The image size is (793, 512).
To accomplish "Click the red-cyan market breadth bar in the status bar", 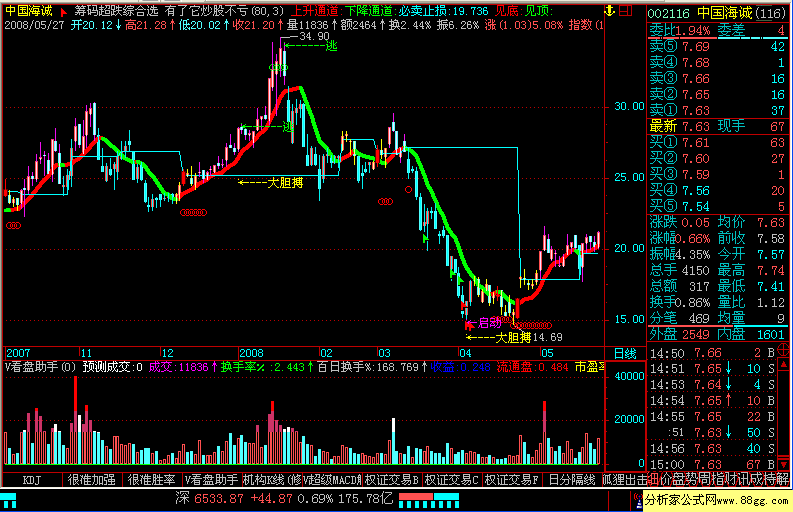I will coord(428,500).
